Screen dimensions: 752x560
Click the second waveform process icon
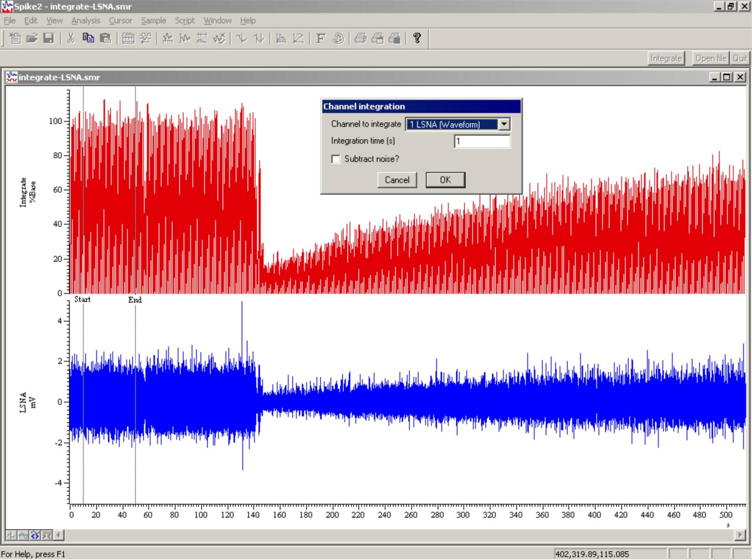tap(185, 38)
